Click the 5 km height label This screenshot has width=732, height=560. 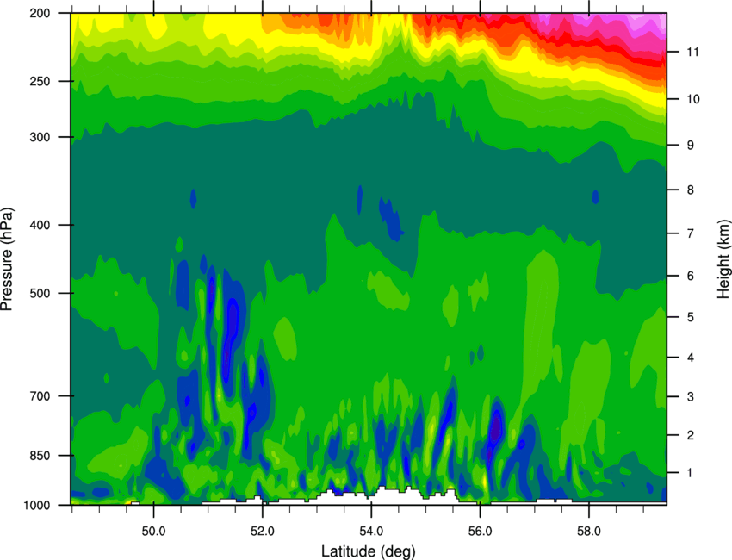pos(691,317)
